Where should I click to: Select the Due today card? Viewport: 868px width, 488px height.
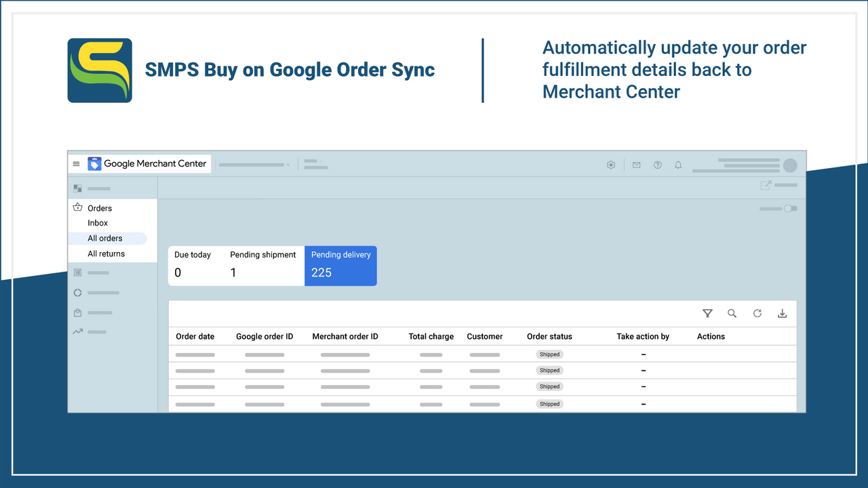[x=195, y=266]
